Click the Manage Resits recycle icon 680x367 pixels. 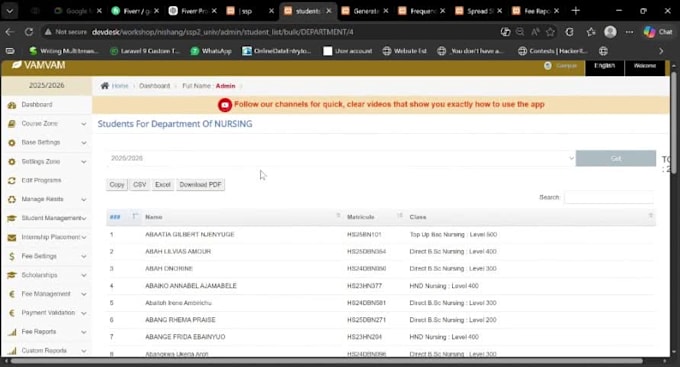[x=12, y=200]
